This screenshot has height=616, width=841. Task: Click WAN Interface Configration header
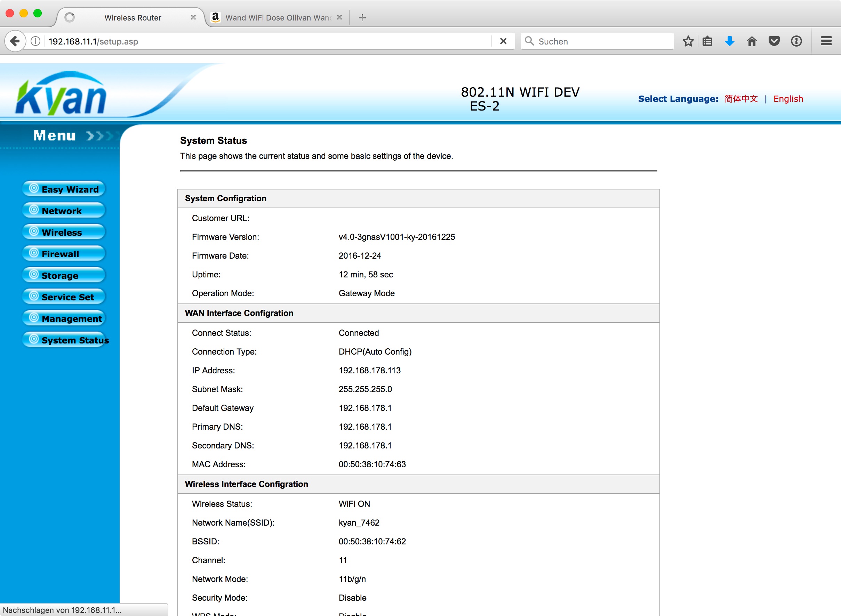(x=418, y=313)
